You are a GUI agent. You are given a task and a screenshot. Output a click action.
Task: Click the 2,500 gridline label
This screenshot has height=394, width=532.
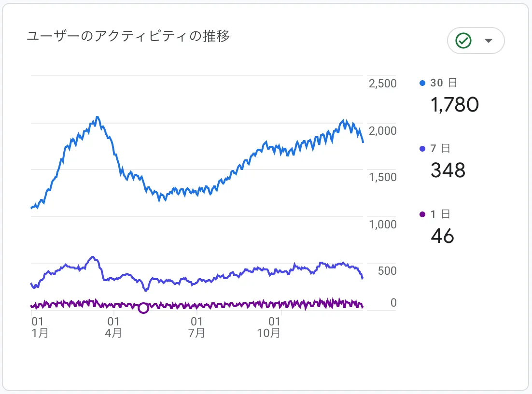(383, 83)
